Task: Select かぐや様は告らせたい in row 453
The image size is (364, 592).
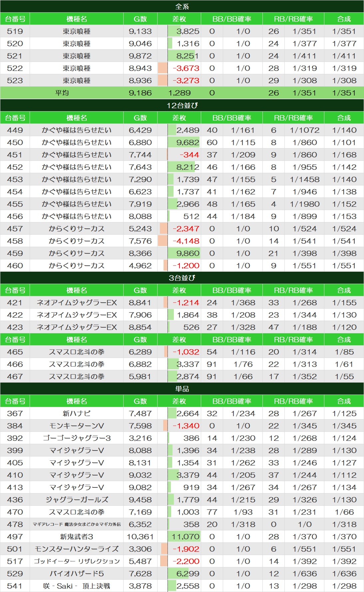Action: coord(77,179)
